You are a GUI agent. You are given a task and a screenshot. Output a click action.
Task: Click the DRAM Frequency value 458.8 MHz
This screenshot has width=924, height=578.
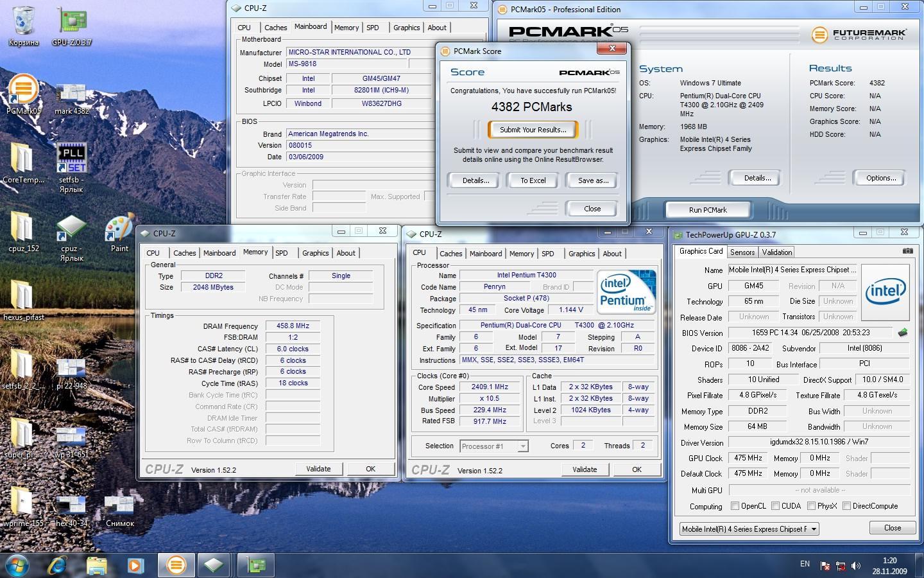[x=293, y=326]
